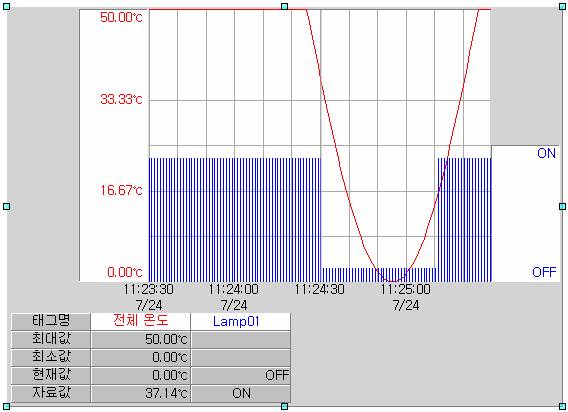This screenshot has width=568, height=412.
Task: Select the Lamp01 tag header cell
Action: click(x=241, y=321)
